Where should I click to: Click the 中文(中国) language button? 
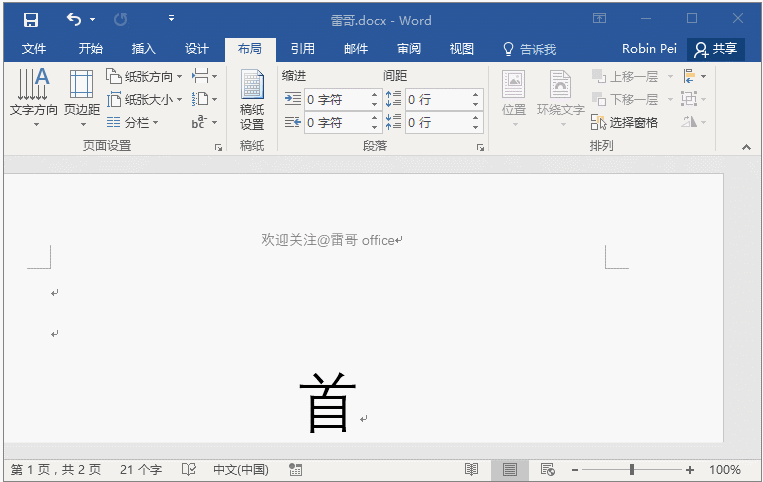pos(241,469)
